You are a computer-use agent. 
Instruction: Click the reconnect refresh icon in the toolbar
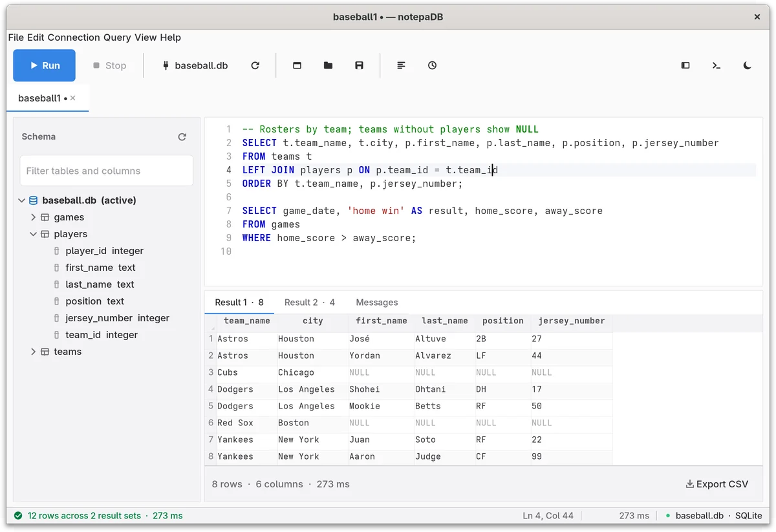point(255,65)
